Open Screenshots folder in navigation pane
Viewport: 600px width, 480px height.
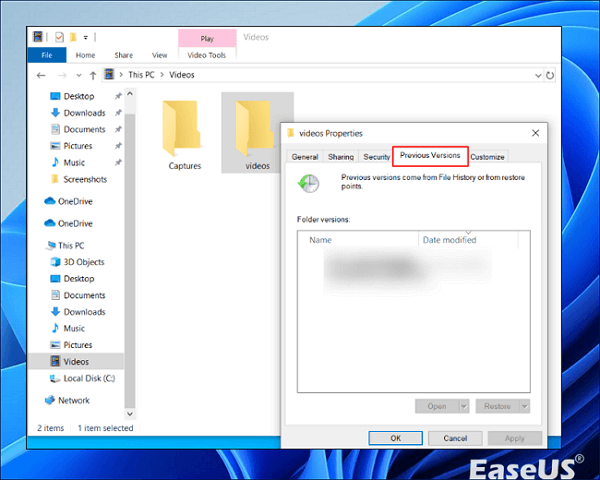[x=85, y=179]
